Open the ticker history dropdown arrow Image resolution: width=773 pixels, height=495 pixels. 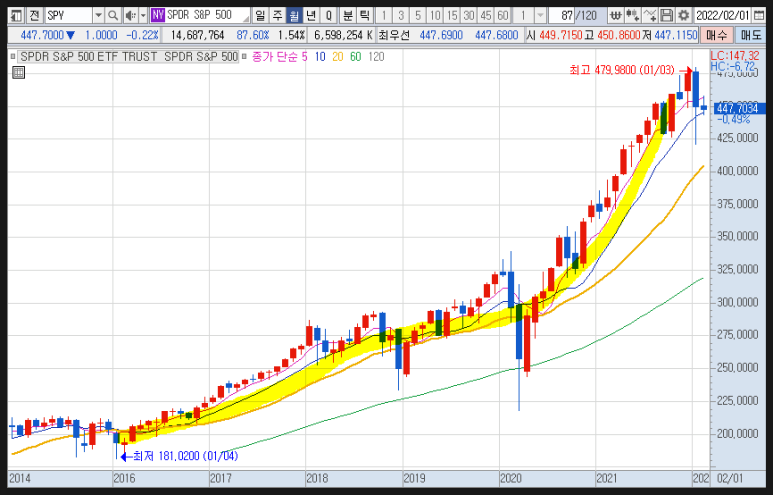(x=98, y=16)
